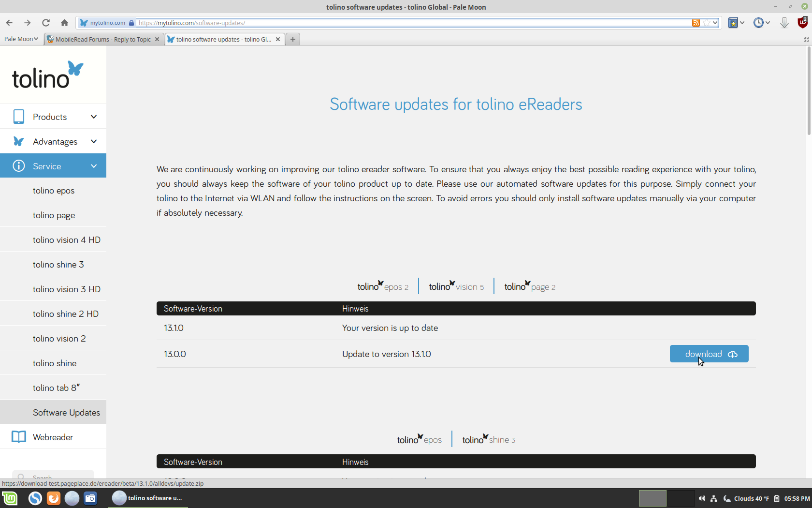
Task: Expand the Advantages sidebar menu
Action: click(53, 141)
